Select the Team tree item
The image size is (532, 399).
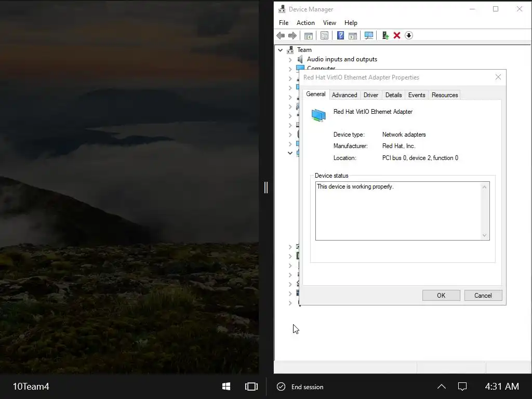(304, 50)
